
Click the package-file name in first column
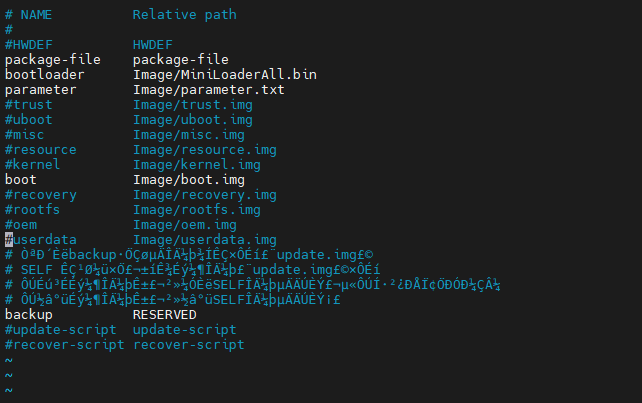53,60
